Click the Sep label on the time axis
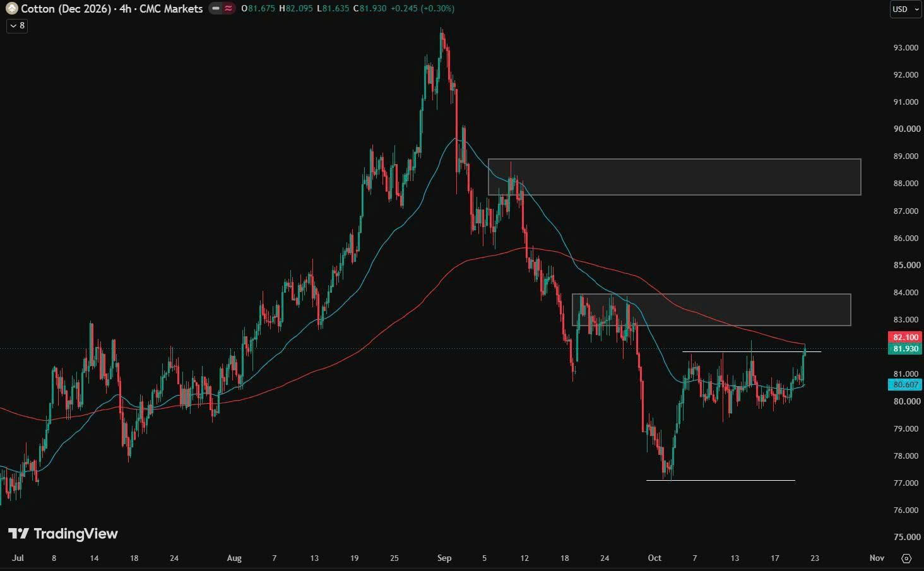Screen dimensions: 924x571 tap(444, 558)
